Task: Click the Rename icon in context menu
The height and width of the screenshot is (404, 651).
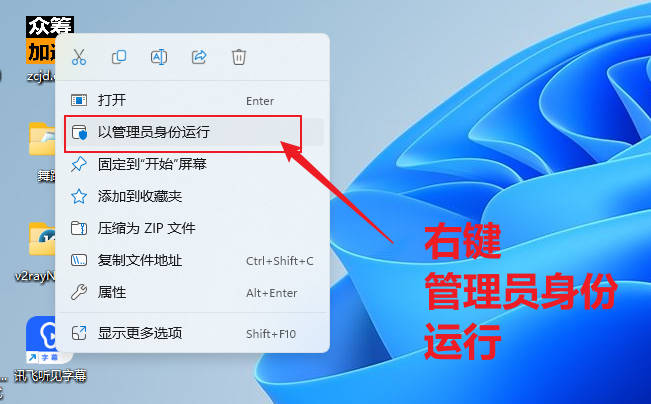Action: (159, 57)
